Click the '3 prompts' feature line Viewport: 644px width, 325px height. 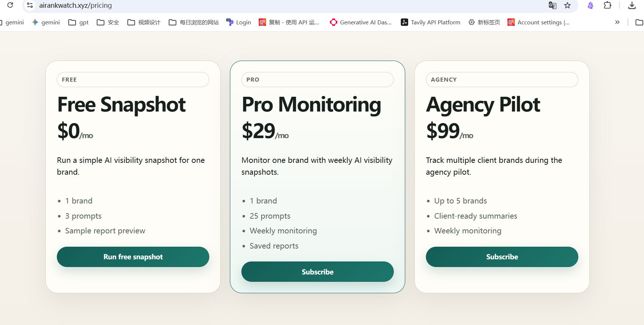tap(83, 216)
